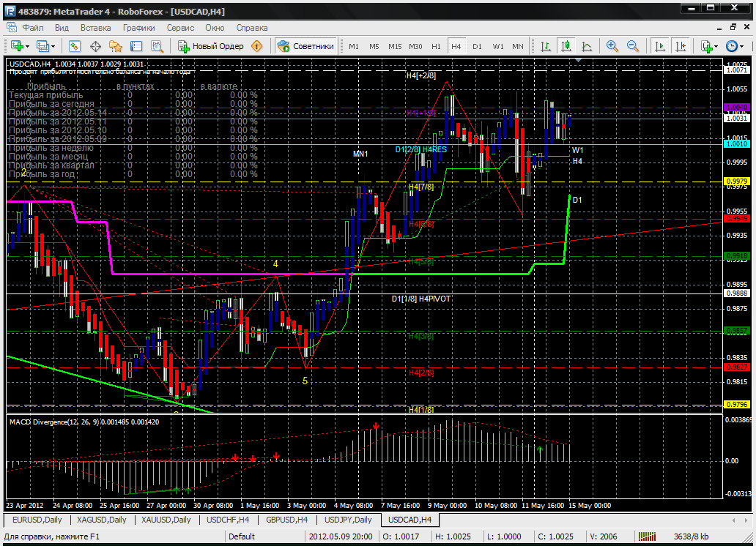This screenshot has width=756, height=546.
Task: Switch chart to M5 timeframe
Action: tap(374, 46)
